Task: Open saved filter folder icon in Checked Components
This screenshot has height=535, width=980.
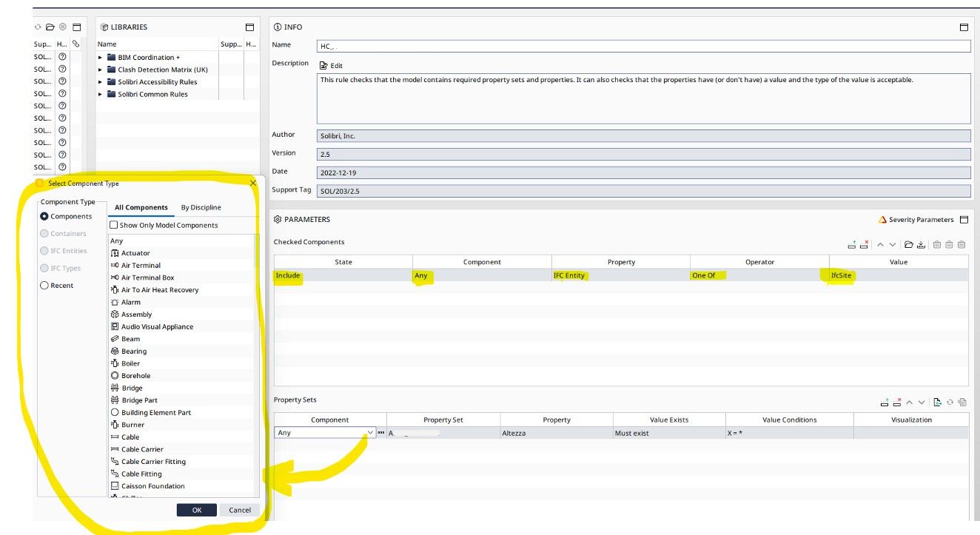Action: click(x=908, y=244)
